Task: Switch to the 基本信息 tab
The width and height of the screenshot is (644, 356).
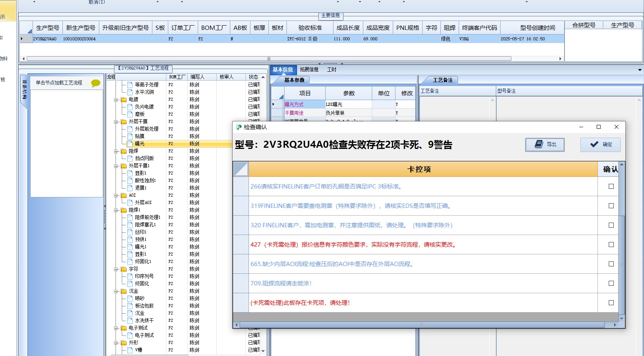Action: click(283, 70)
